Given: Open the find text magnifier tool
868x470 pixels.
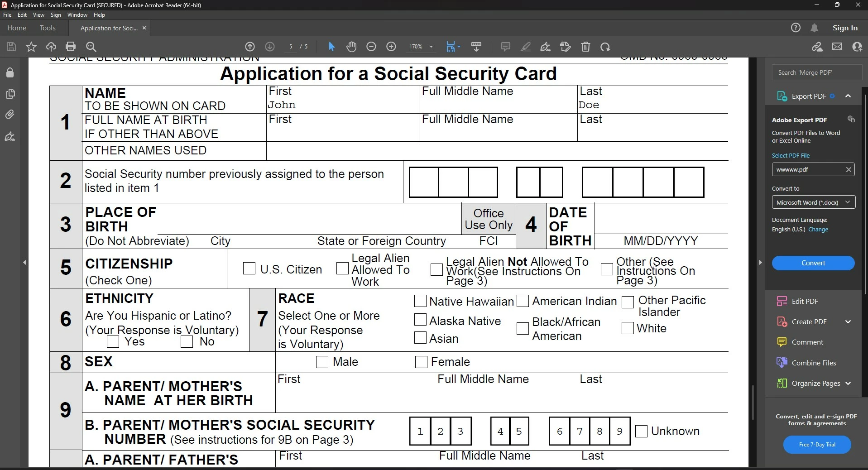Looking at the screenshot, I should click(91, 47).
